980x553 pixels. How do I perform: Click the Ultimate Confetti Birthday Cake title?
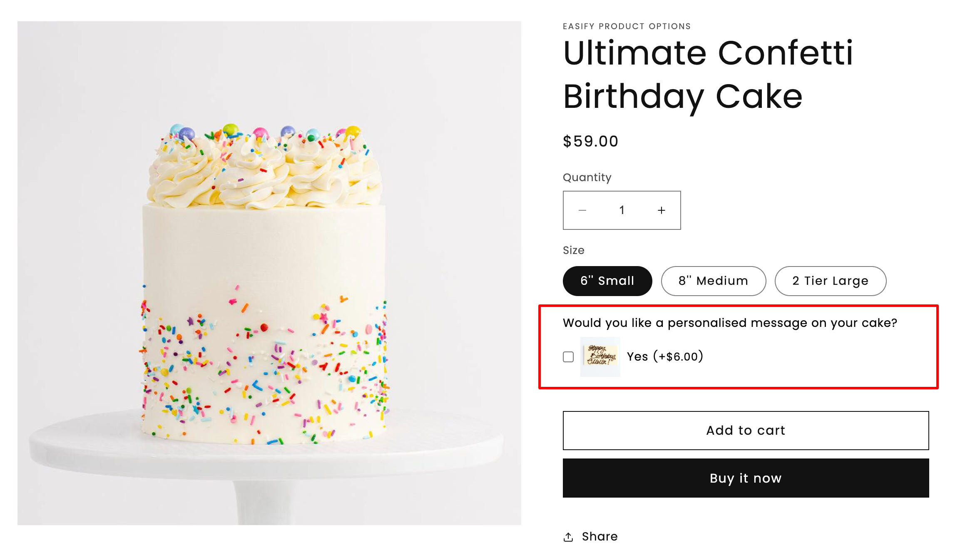click(x=708, y=75)
